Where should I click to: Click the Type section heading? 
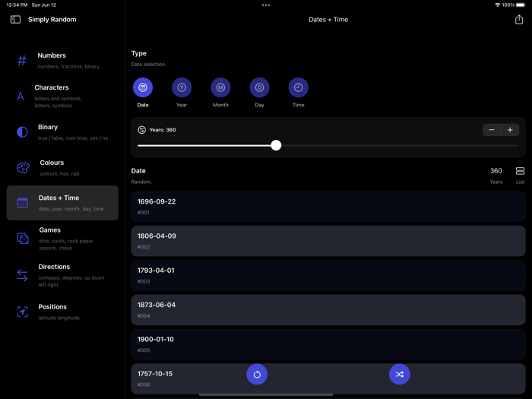tap(139, 53)
